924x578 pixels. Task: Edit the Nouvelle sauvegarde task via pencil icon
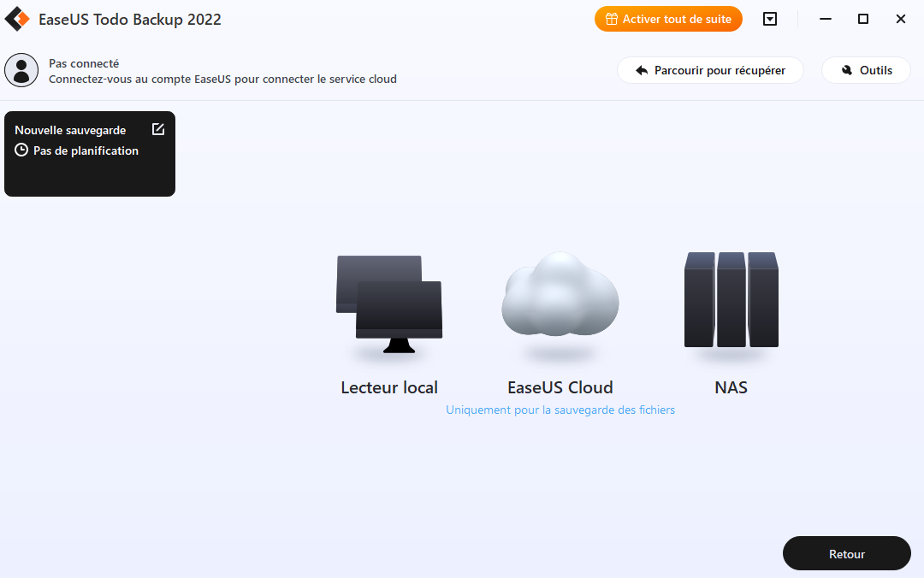click(158, 129)
